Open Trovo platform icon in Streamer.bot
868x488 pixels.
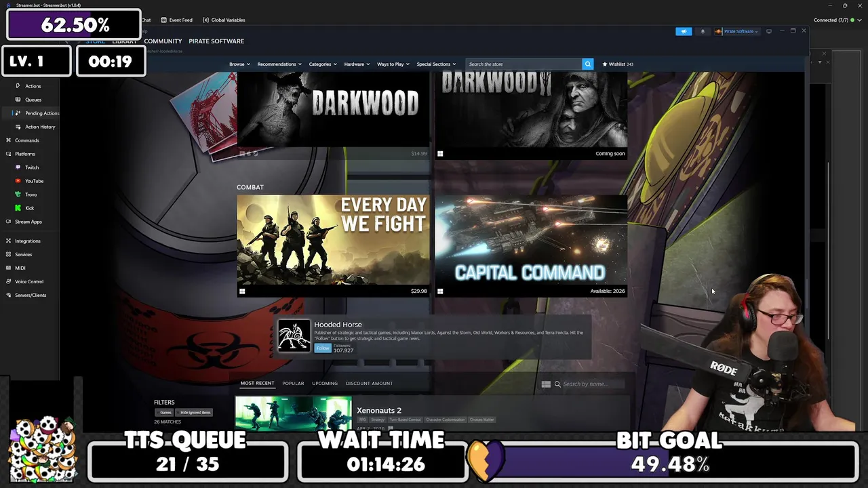(18, 195)
